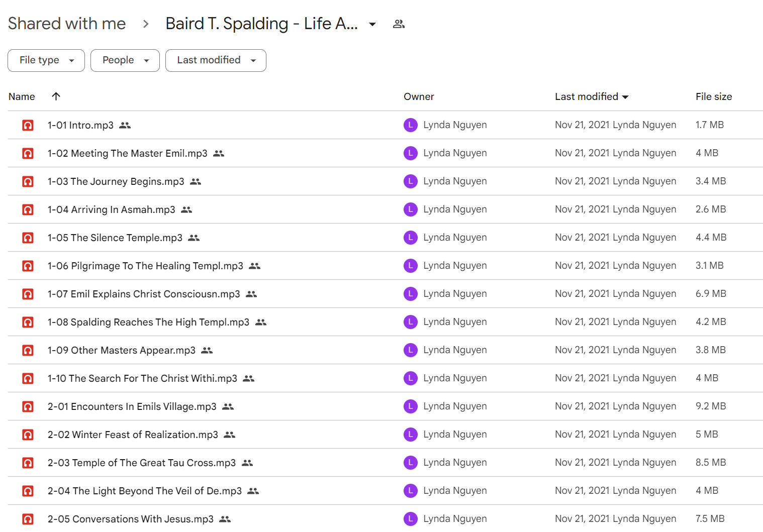This screenshot has width=763, height=532.
Task: Click shared icon next to 1-03 The Journey Begins.mp3
Action: [196, 182]
